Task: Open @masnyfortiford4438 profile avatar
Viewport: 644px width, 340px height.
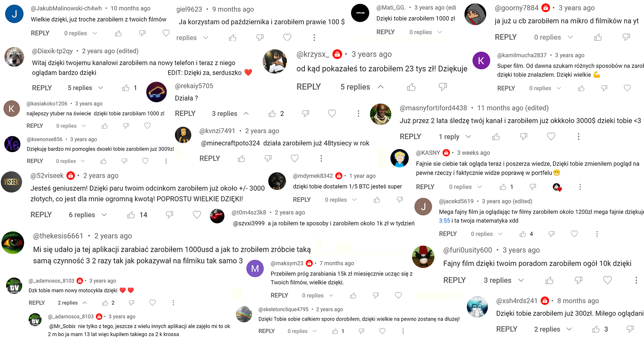Action: coord(380,114)
